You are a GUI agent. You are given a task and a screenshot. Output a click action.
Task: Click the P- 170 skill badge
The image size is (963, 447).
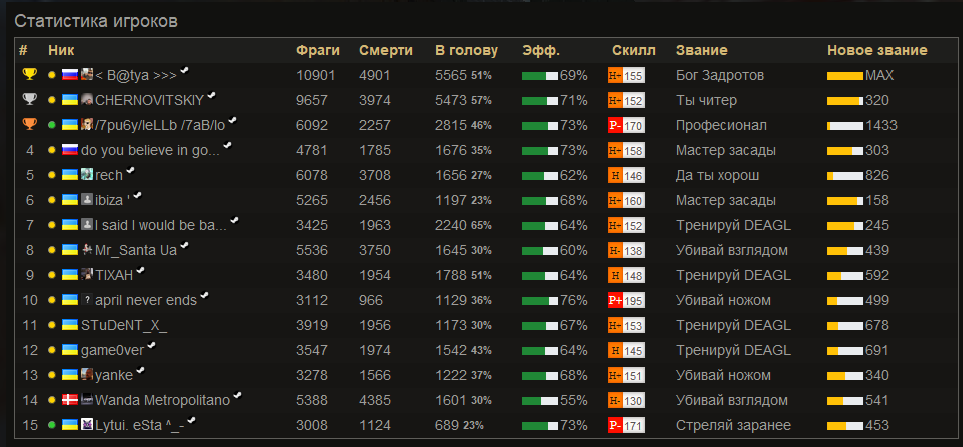[626, 125]
